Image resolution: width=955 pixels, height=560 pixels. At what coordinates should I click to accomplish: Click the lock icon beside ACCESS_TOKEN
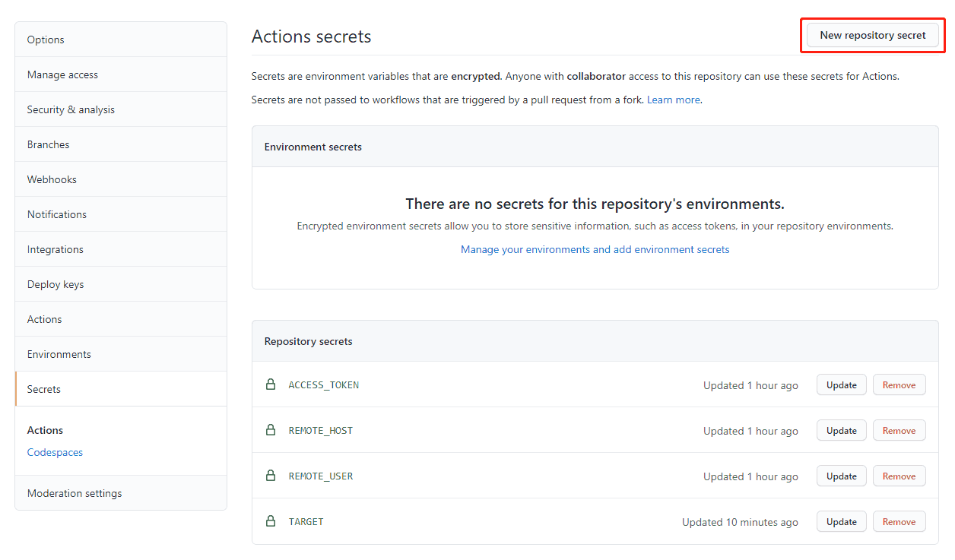click(x=270, y=384)
